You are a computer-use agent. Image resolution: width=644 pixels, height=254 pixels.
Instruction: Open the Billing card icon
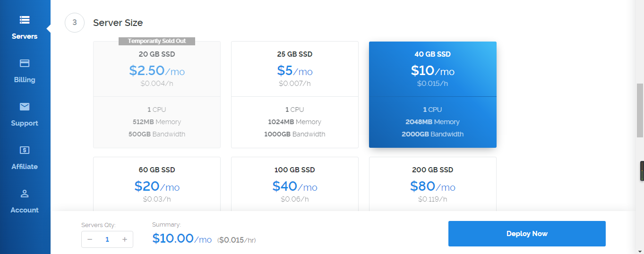[25, 63]
